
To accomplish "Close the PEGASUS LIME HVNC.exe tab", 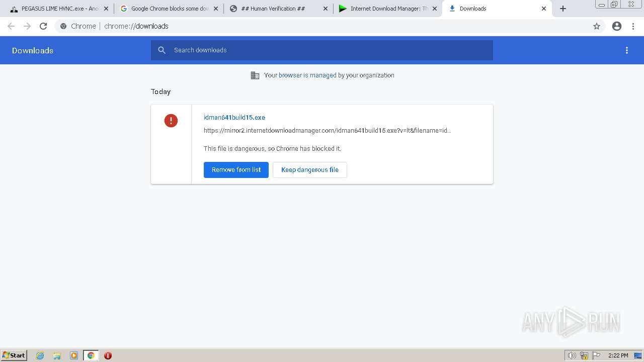I will click(x=106, y=9).
